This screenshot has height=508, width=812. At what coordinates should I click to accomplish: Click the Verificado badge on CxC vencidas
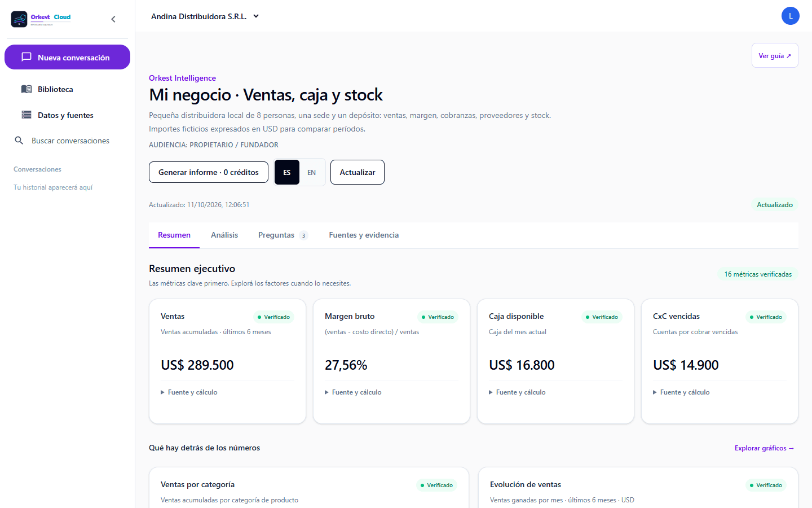pyautogui.click(x=766, y=317)
